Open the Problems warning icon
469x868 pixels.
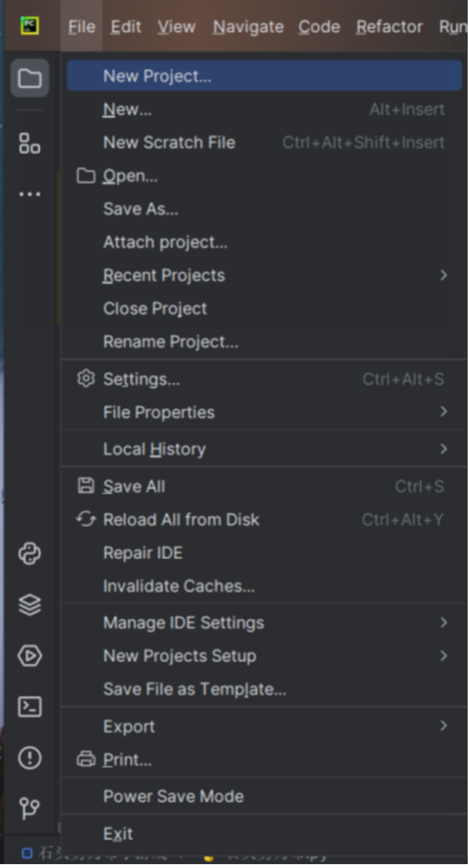pyautogui.click(x=30, y=758)
